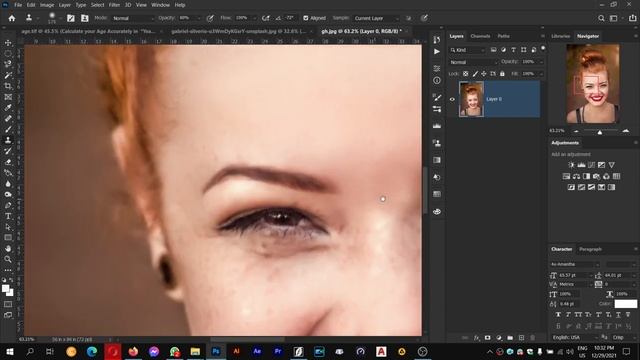The image size is (640, 360).
Task: Select the Zoom tool in toolbox
Action: [8, 259]
